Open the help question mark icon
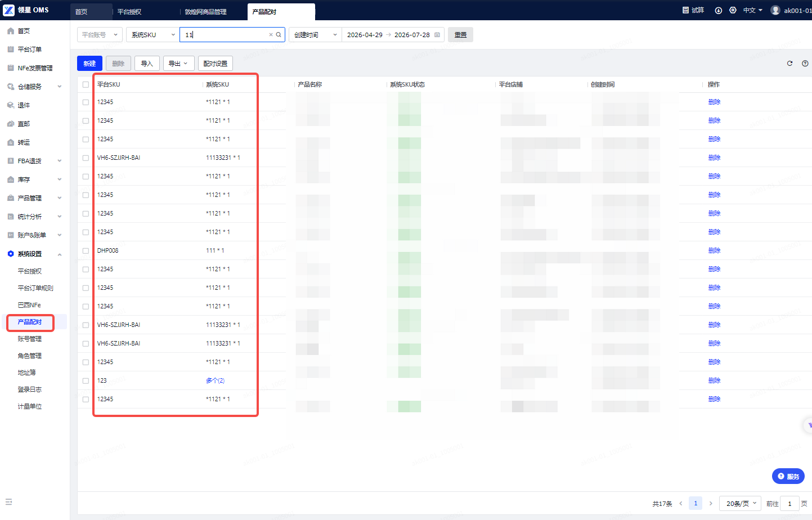The height and width of the screenshot is (520, 812). pyautogui.click(x=805, y=64)
